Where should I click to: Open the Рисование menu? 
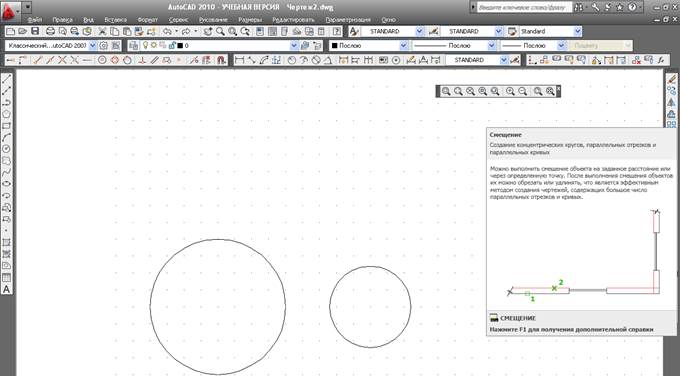pos(213,20)
